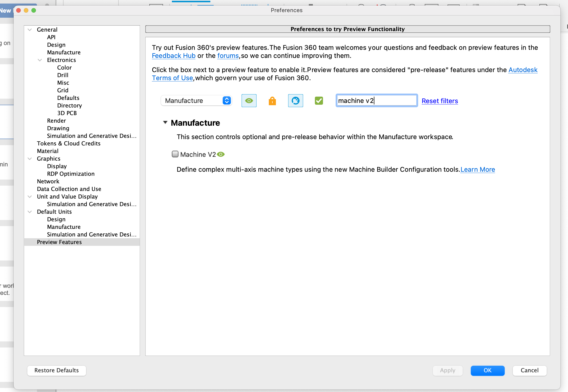Select Tokens & Cloud Credits
The image size is (568, 392).
coord(69,143)
